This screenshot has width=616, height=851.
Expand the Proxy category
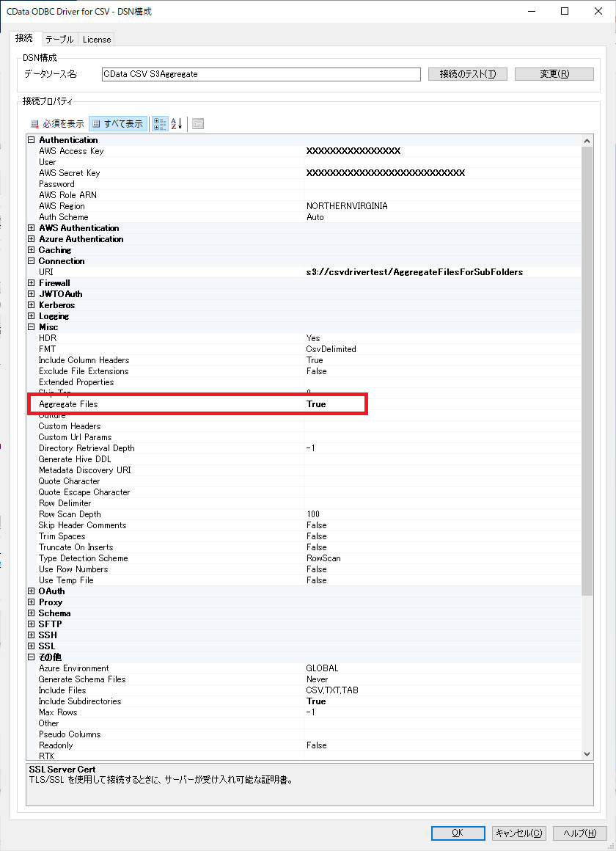[32, 602]
